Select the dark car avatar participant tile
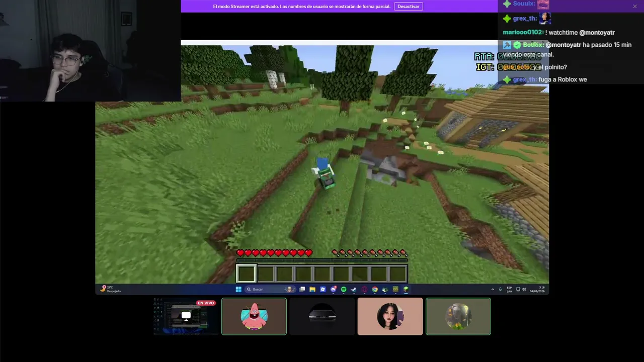Viewport: 644px width, 362px height. click(322, 316)
